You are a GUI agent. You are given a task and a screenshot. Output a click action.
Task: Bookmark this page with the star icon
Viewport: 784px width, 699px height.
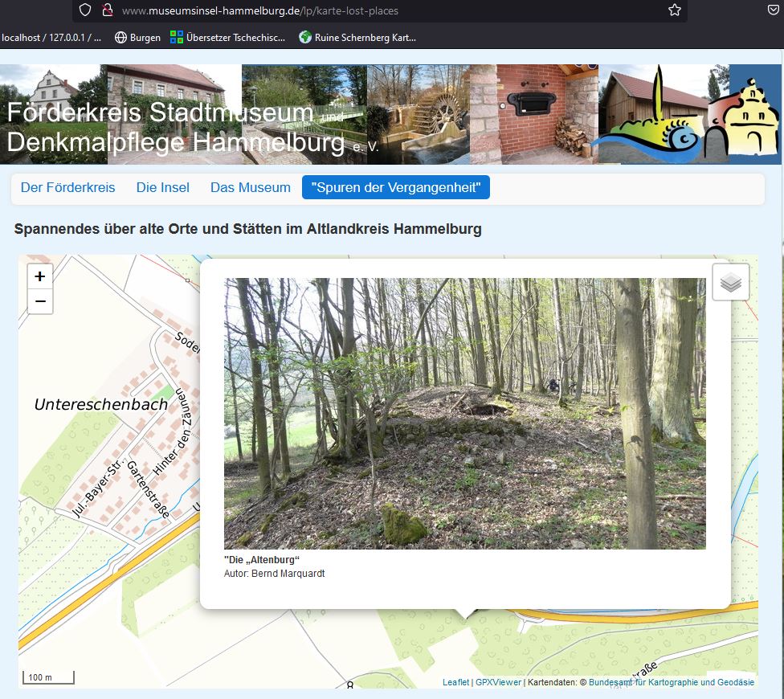pyautogui.click(x=675, y=10)
